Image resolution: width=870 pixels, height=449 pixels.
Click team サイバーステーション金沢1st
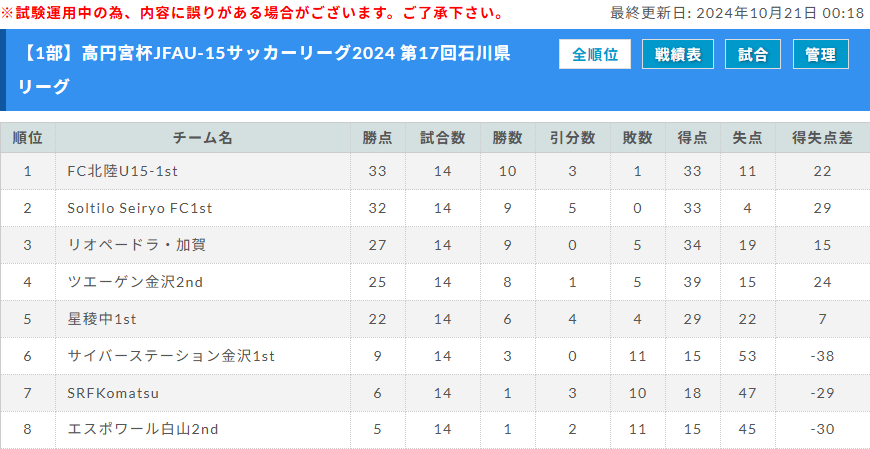pos(171,356)
